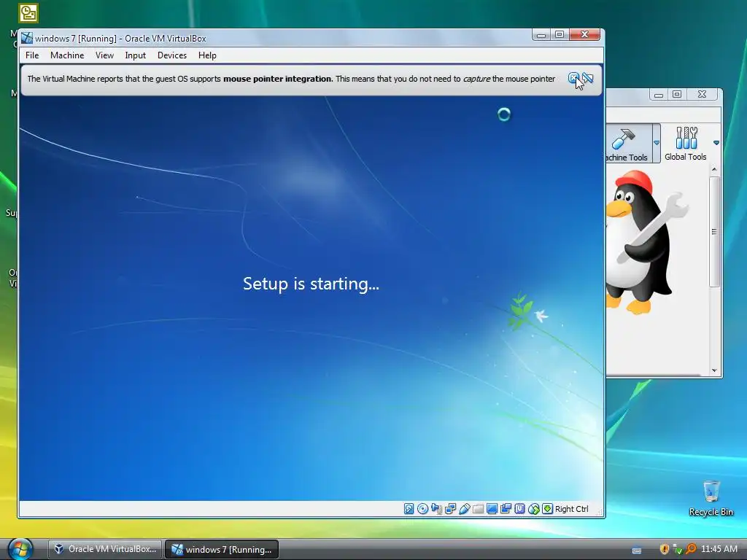The width and height of the screenshot is (747, 560).
Task: Click the yellow desktop icon at top-left
Action: [28, 13]
